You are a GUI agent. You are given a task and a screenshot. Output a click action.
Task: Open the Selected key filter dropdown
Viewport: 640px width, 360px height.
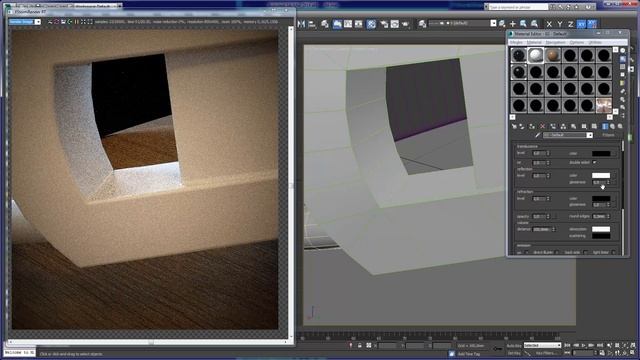[x=542, y=346]
